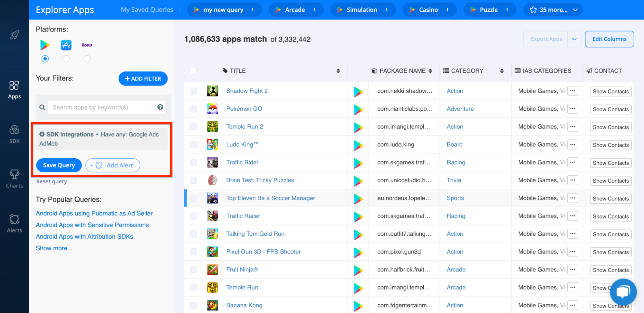This screenshot has height=313, width=644.
Task: Check the Brain Test: Tricky Puzzles checkbox
Action: tap(193, 180)
